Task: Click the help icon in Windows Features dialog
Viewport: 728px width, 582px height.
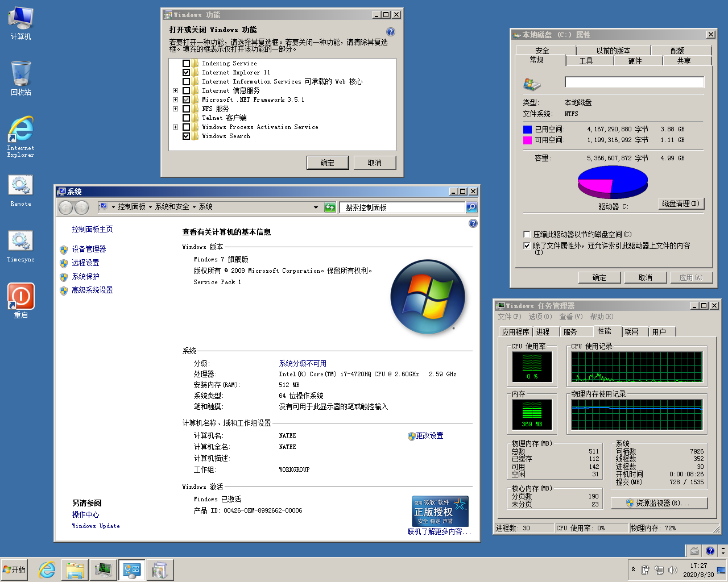Action: [x=391, y=32]
